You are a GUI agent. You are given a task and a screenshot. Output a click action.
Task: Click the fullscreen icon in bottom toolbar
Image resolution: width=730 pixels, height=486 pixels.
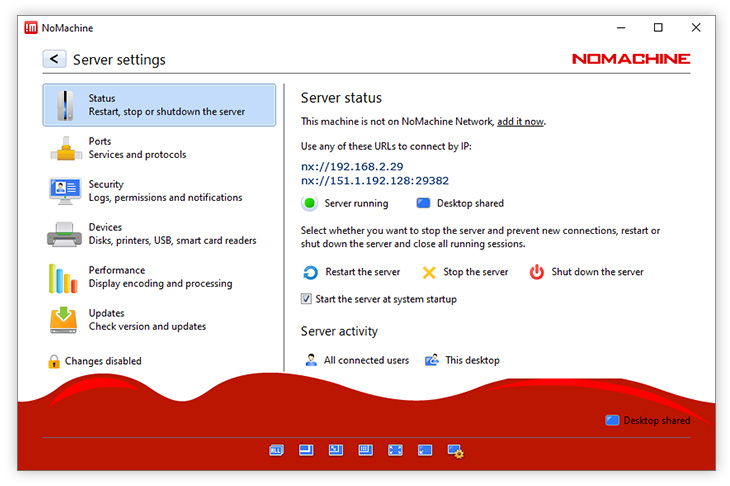[x=395, y=451]
